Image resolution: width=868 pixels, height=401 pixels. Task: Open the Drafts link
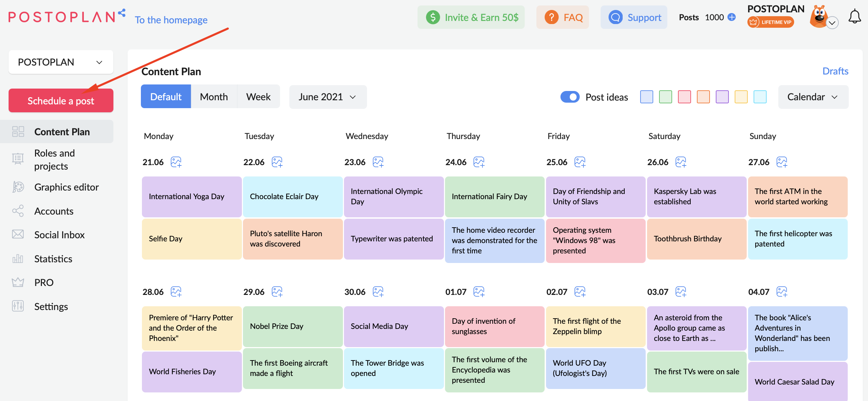835,71
